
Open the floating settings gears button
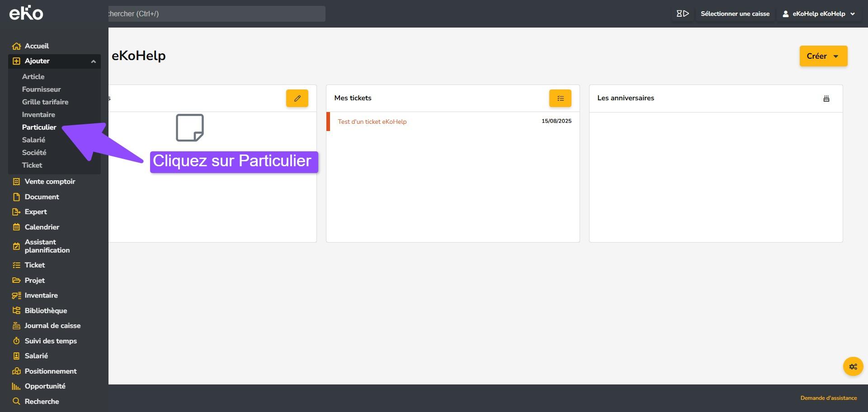coord(853,366)
